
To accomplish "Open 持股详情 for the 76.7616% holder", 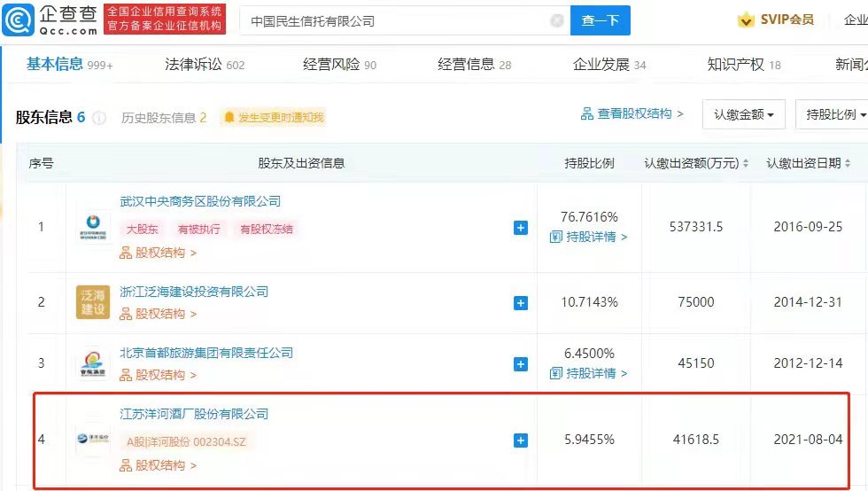I will [x=588, y=237].
